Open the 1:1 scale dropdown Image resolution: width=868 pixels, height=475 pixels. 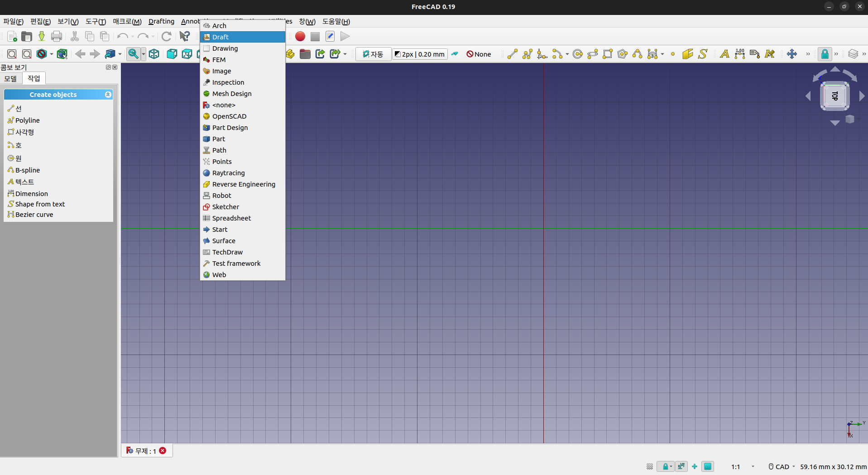pyautogui.click(x=742, y=467)
